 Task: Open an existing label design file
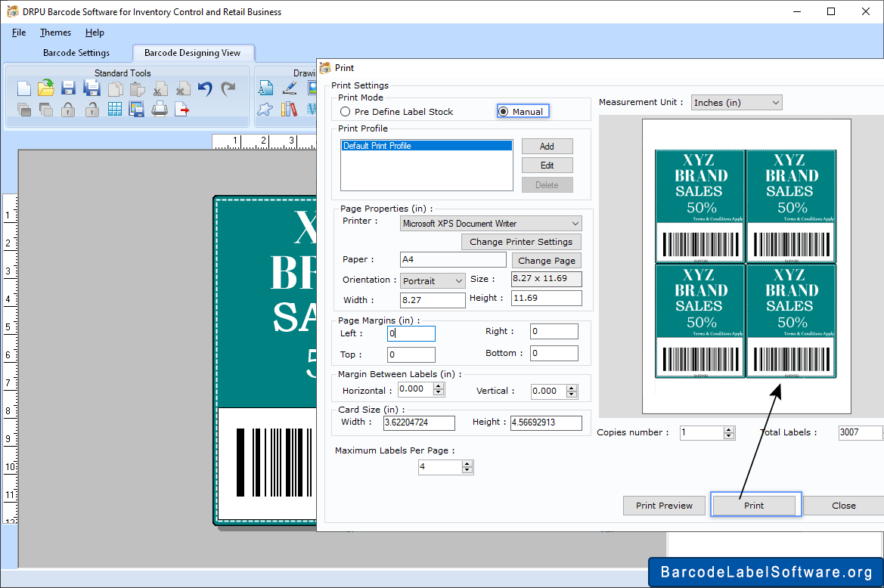[x=45, y=88]
